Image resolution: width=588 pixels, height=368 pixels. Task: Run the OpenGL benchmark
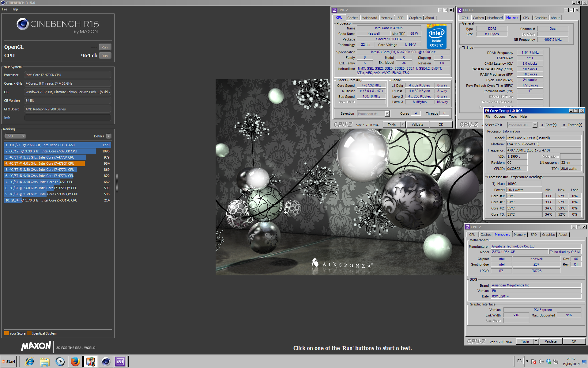coord(105,47)
